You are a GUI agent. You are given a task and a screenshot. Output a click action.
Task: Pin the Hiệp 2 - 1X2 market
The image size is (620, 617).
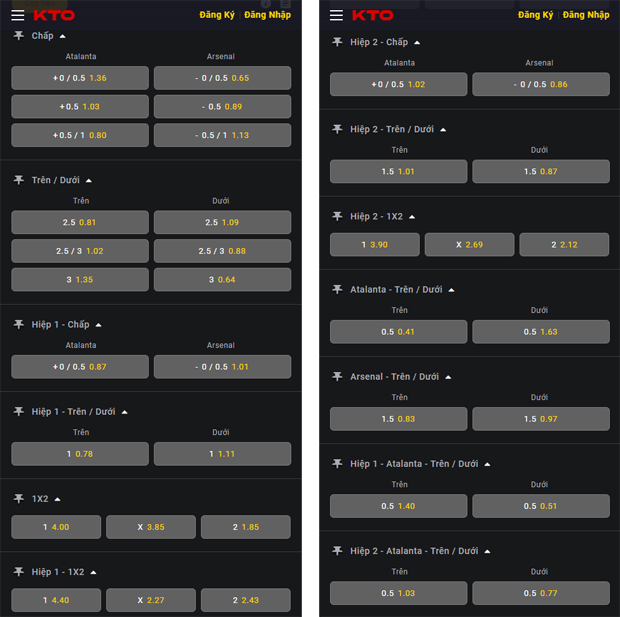click(x=338, y=216)
